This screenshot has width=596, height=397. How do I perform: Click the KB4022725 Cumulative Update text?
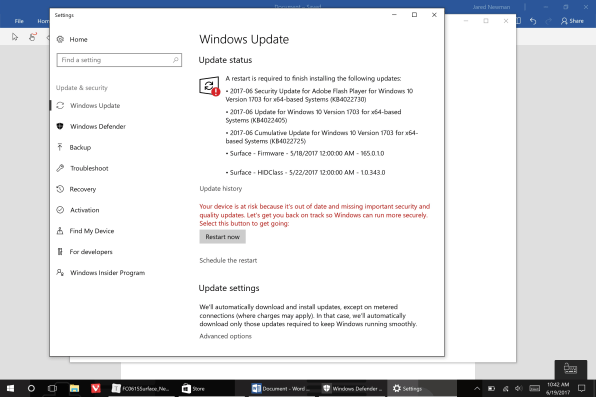(322, 137)
